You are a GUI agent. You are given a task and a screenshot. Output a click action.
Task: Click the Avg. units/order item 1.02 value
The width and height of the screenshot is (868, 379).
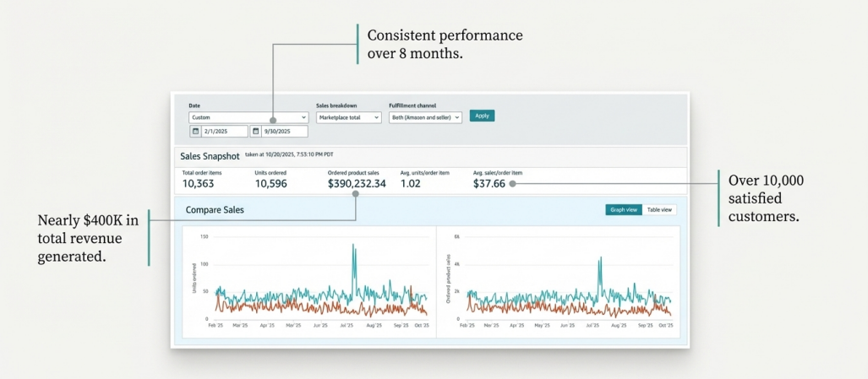click(410, 183)
